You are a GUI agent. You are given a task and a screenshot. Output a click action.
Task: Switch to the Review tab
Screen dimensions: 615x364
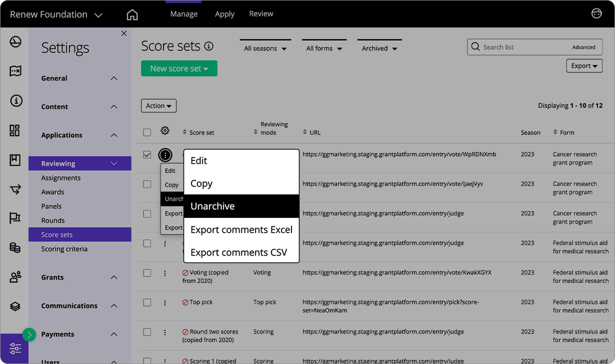(x=261, y=14)
